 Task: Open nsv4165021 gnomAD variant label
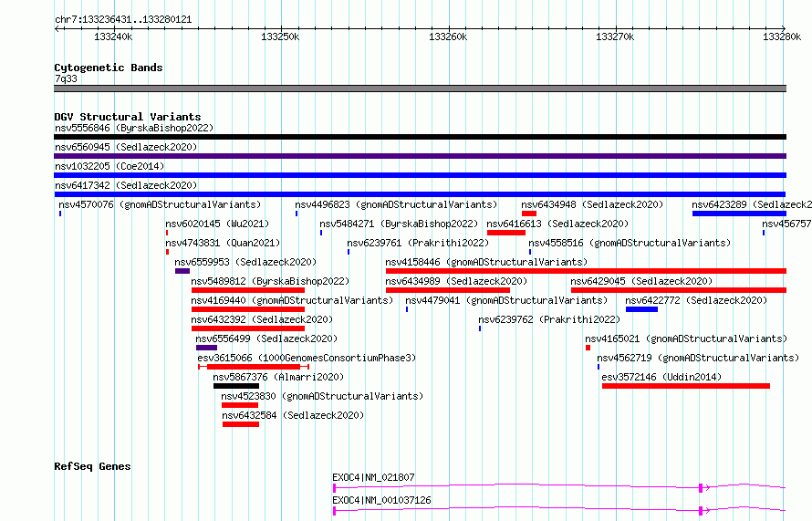point(686,339)
